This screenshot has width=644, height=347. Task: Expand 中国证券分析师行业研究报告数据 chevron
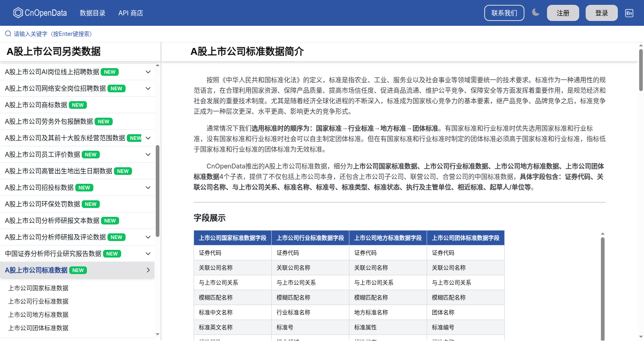click(148, 253)
